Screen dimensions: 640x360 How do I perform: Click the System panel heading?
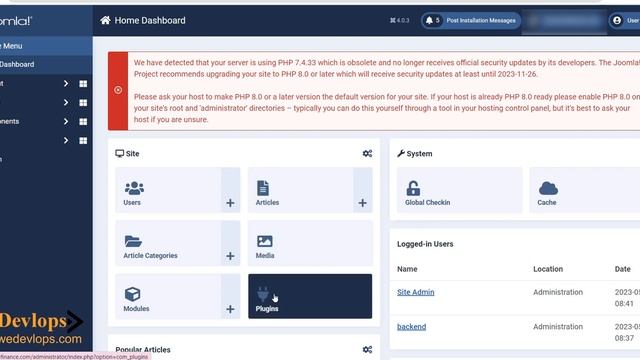(x=415, y=153)
